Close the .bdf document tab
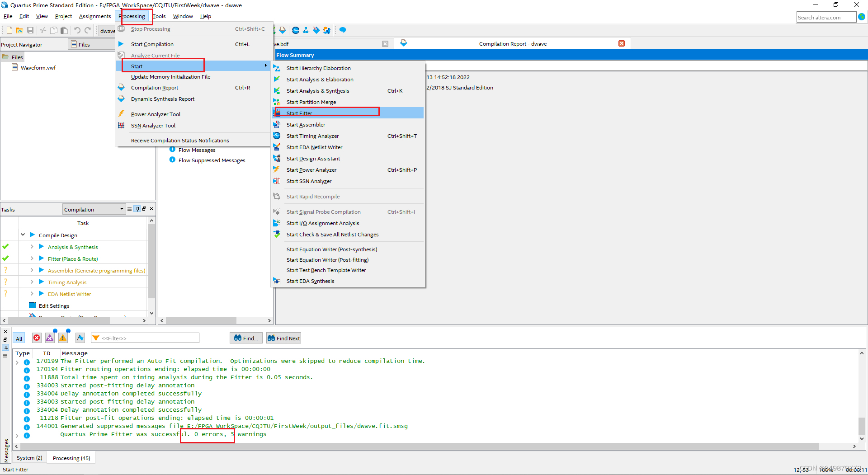Viewport: 868px width, 475px height. [x=385, y=44]
